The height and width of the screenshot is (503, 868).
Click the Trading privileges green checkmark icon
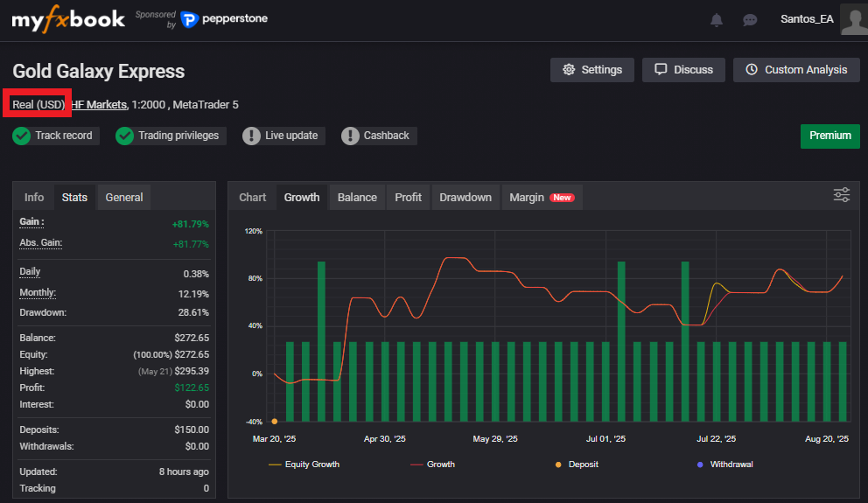click(x=125, y=136)
